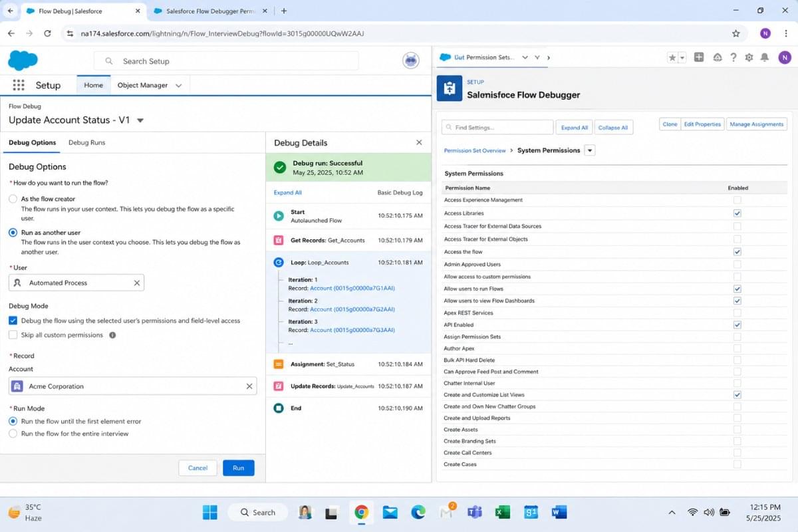
Task: Click the Windows Start button
Action: [x=209, y=512]
